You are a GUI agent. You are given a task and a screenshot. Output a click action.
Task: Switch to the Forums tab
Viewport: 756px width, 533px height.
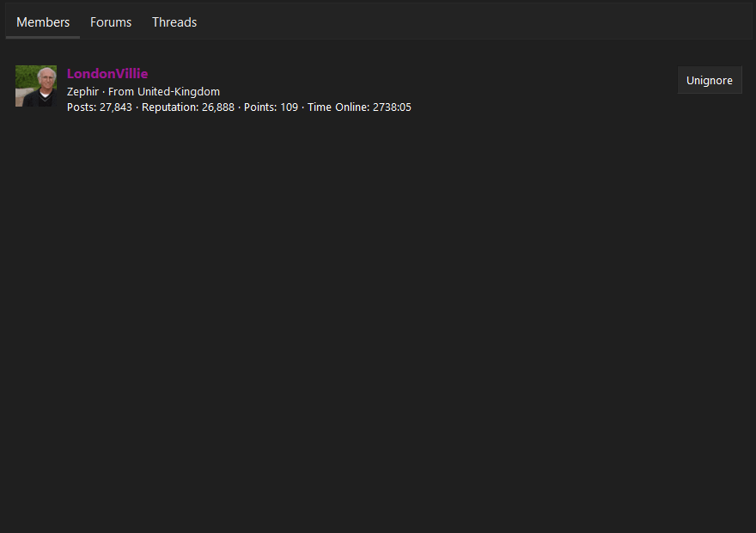click(x=110, y=22)
